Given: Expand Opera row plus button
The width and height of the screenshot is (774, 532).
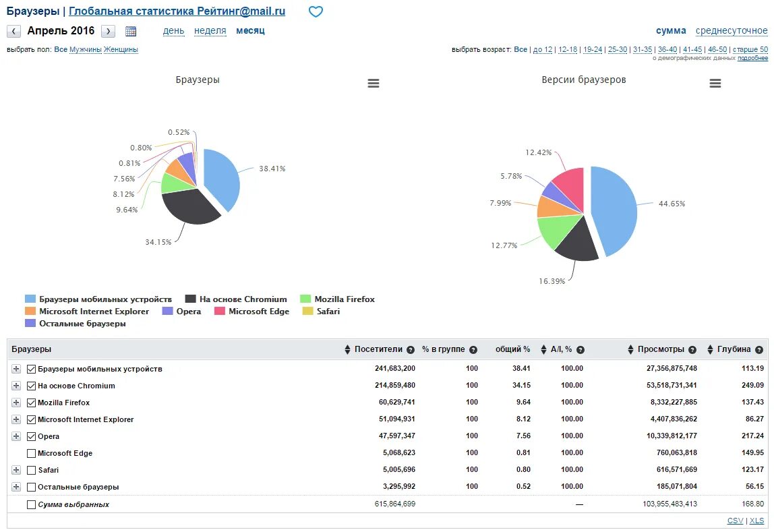Looking at the screenshot, I should point(16,436).
